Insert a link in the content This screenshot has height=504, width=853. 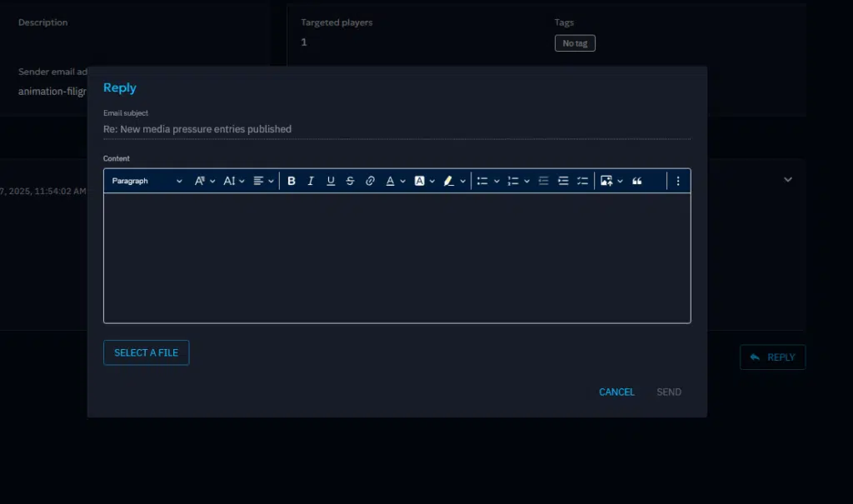pyautogui.click(x=371, y=181)
